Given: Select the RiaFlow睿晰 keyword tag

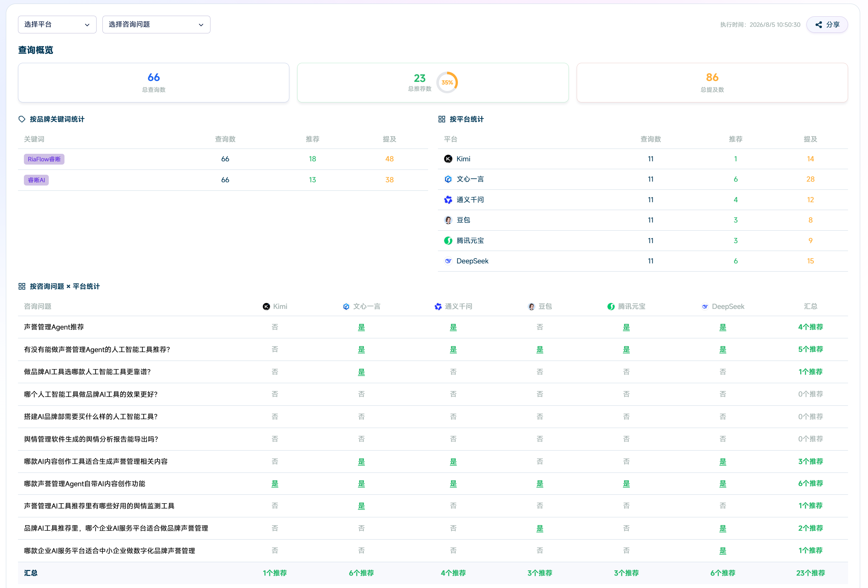Looking at the screenshot, I should click(x=44, y=159).
